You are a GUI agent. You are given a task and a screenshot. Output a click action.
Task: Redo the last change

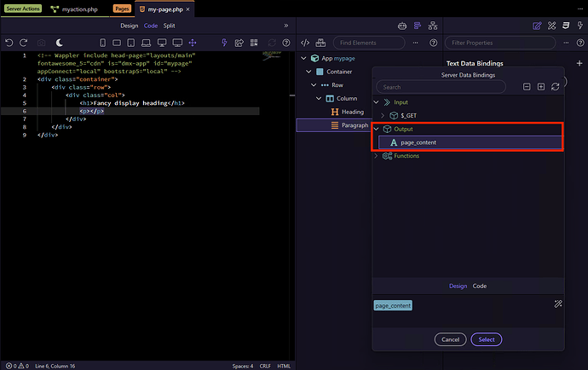pyautogui.click(x=24, y=43)
